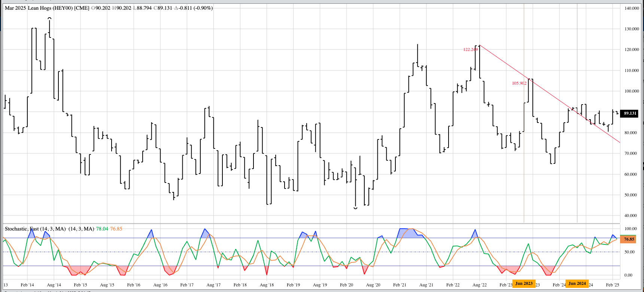The image size is (644, 292).
Task: Click the Feb '14 time axis label
Action: (x=27, y=285)
